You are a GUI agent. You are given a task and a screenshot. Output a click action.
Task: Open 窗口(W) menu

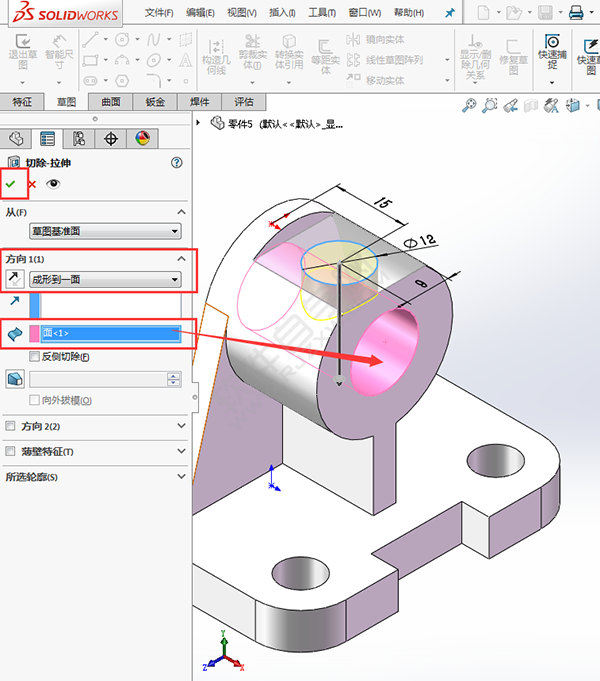click(365, 13)
